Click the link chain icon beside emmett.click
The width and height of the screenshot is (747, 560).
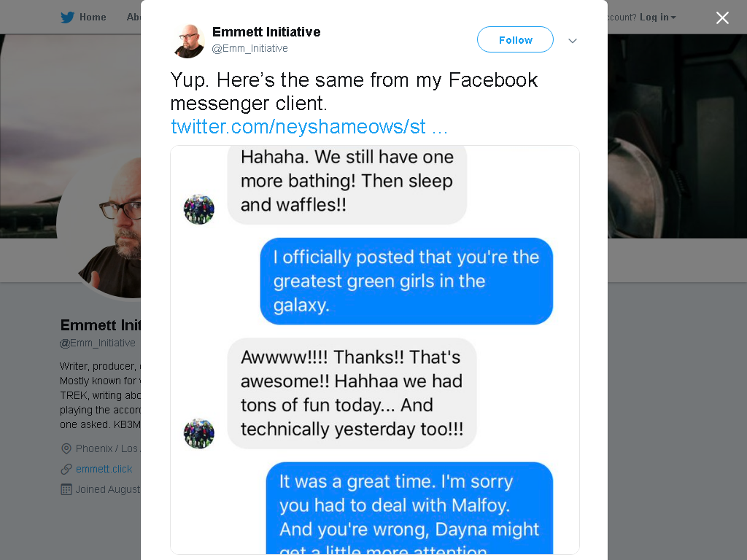tap(66, 469)
